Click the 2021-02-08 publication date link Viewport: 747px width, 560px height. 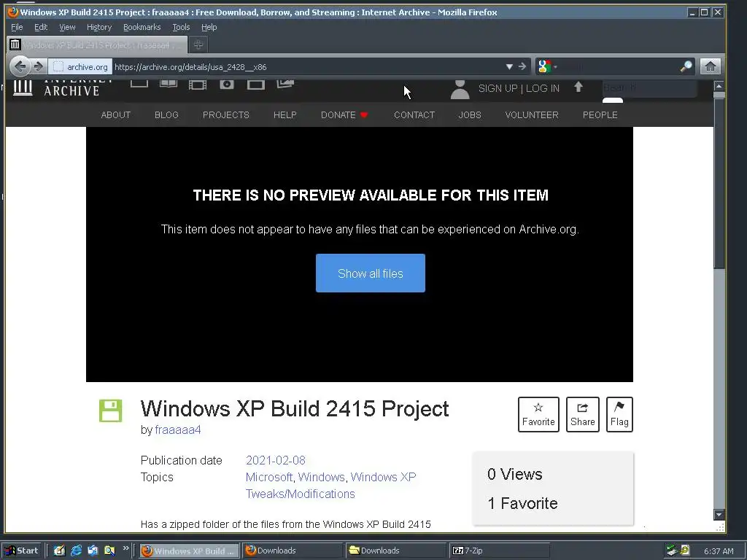[275, 460]
